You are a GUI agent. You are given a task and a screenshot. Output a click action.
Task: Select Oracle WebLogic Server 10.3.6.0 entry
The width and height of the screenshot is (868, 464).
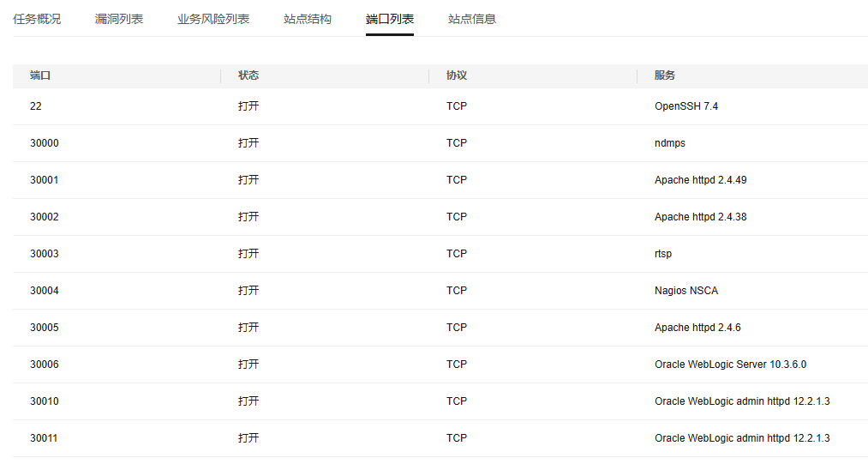[731, 365]
